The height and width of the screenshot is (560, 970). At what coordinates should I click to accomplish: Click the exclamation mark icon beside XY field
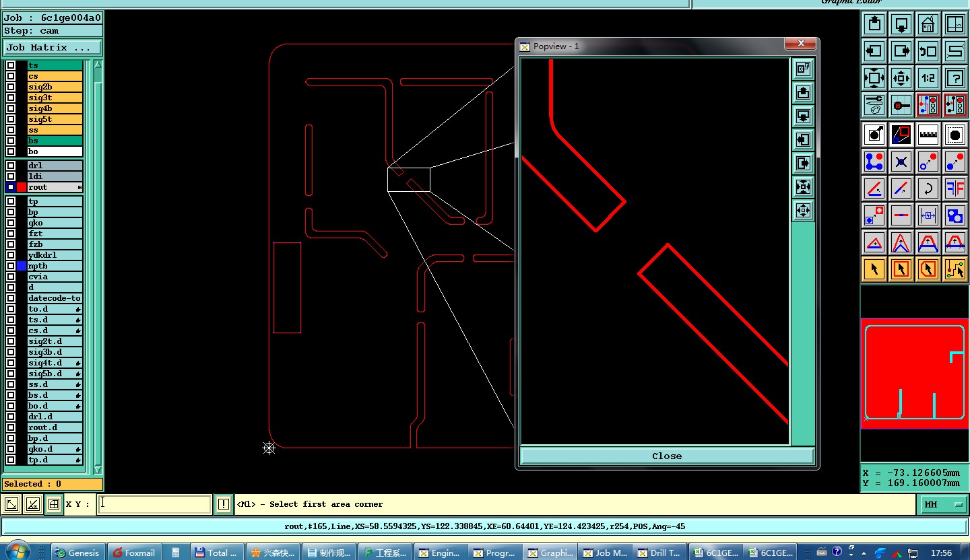(224, 504)
